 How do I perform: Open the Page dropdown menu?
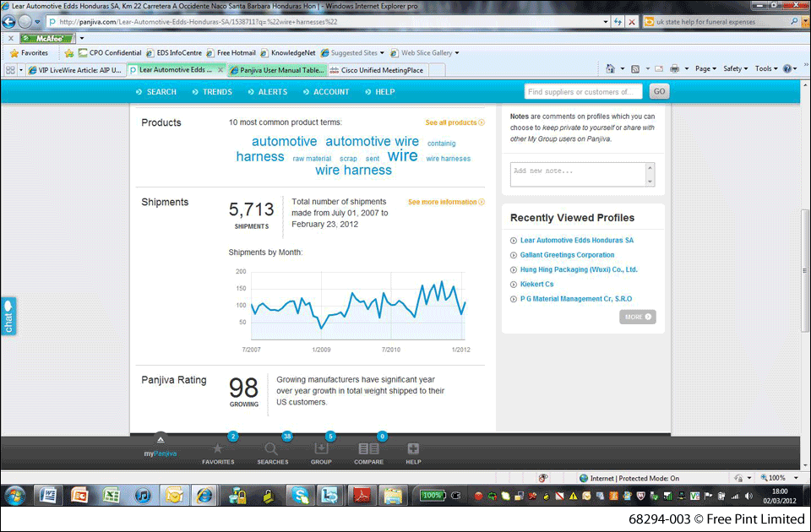click(x=705, y=68)
